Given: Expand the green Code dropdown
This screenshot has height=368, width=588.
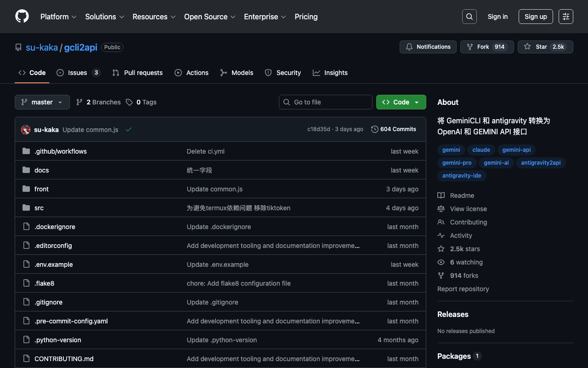Looking at the screenshot, I should click(x=401, y=102).
